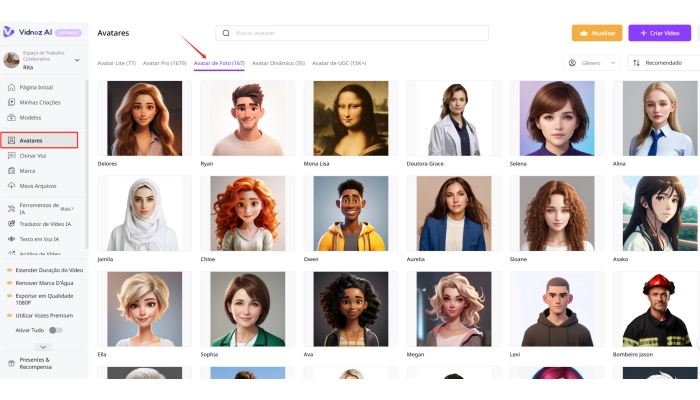The image size is (700, 400).
Task: Switch to Avatar de UGC (15K+) tab
Action: tap(339, 63)
